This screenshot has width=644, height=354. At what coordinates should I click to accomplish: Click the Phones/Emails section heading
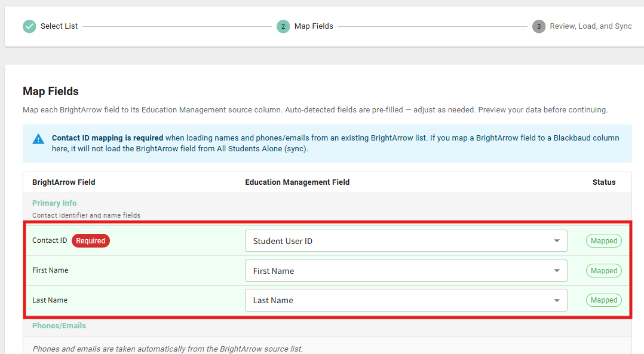pyautogui.click(x=59, y=326)
